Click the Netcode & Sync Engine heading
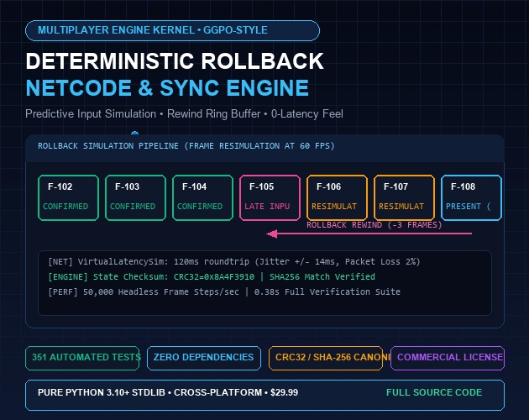Image resolution: width=529 pixels, height=420 pixels. click(167, 88)
